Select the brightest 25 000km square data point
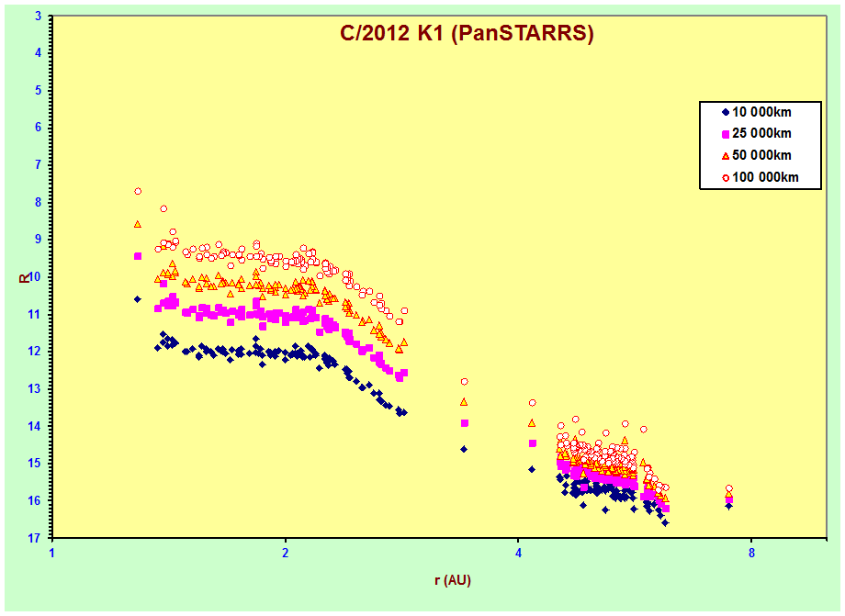Image resolution: width=845 pixels, height=616 pixels. (x=138, y=256)
